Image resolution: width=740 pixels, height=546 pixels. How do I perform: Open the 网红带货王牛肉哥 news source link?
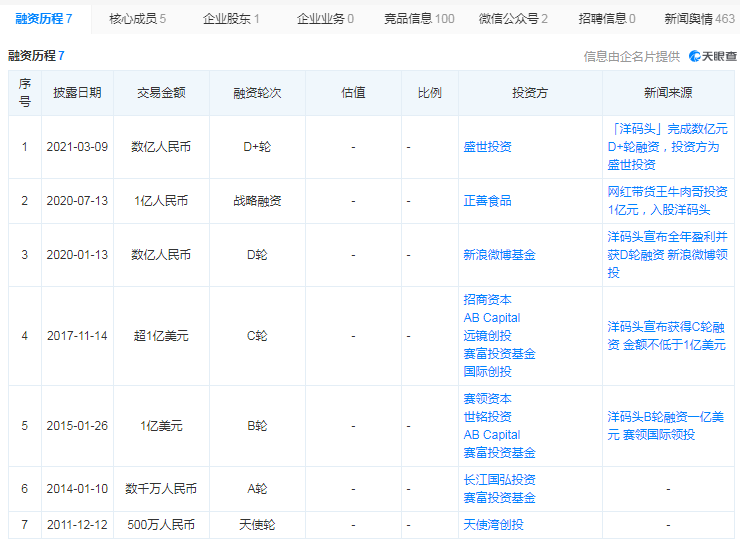point(668,201)
